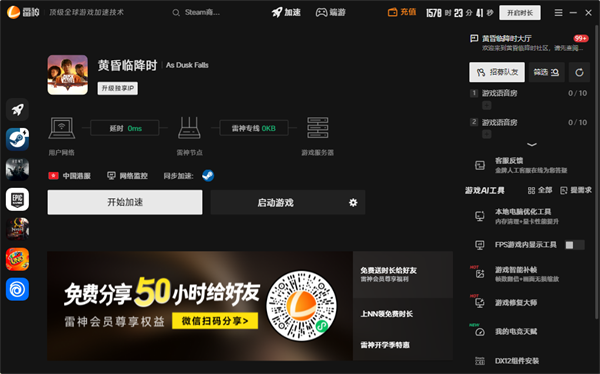Select the 雷神开学季特惠 banner tab
600x374 pixels.
403,345
